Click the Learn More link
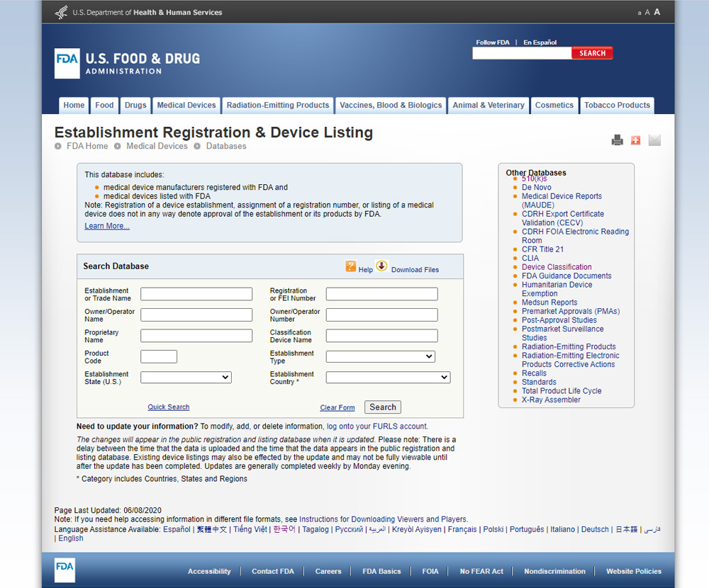The height and width of the screenshot is (588, 709). [x=107, y=226]
